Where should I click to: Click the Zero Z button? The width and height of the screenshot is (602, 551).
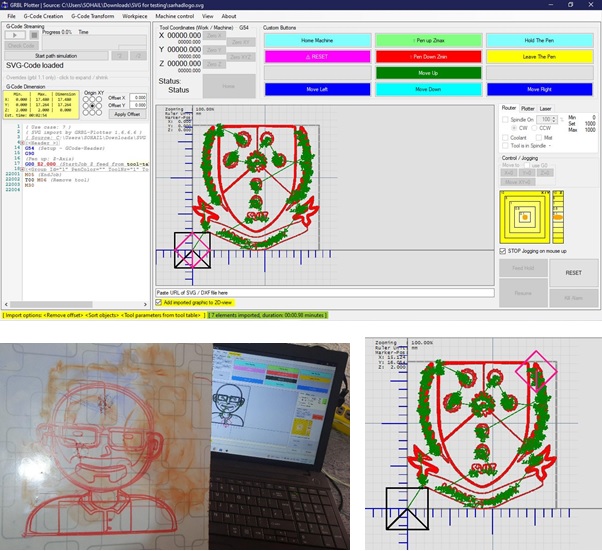pyautogui.click(x=213, y=64)
